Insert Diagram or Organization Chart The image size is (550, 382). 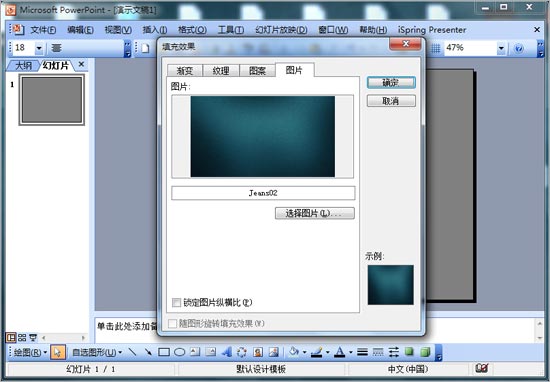[x=242, y=351]
